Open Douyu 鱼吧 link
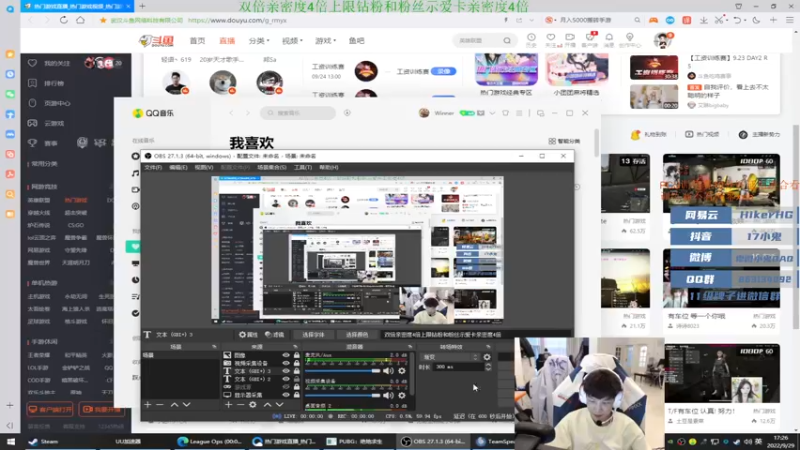The width and height of the screenshot is (800, 450). click(357, 41)
